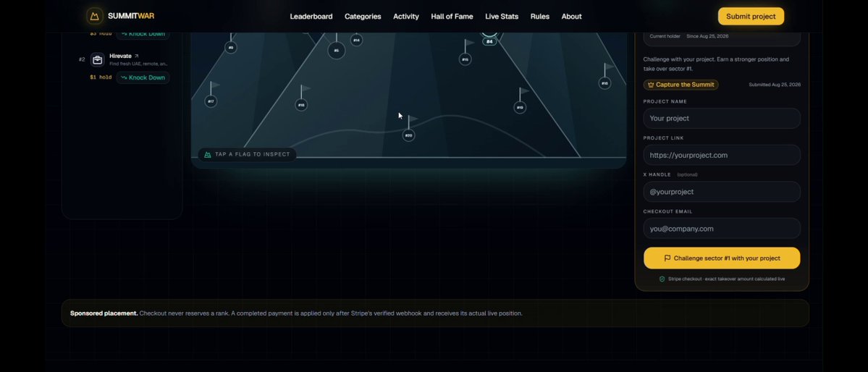Image resolution: width=868 pixels, height=372 pixels.
Task: Go to the Activity page
Action: [x=406, y=17]
